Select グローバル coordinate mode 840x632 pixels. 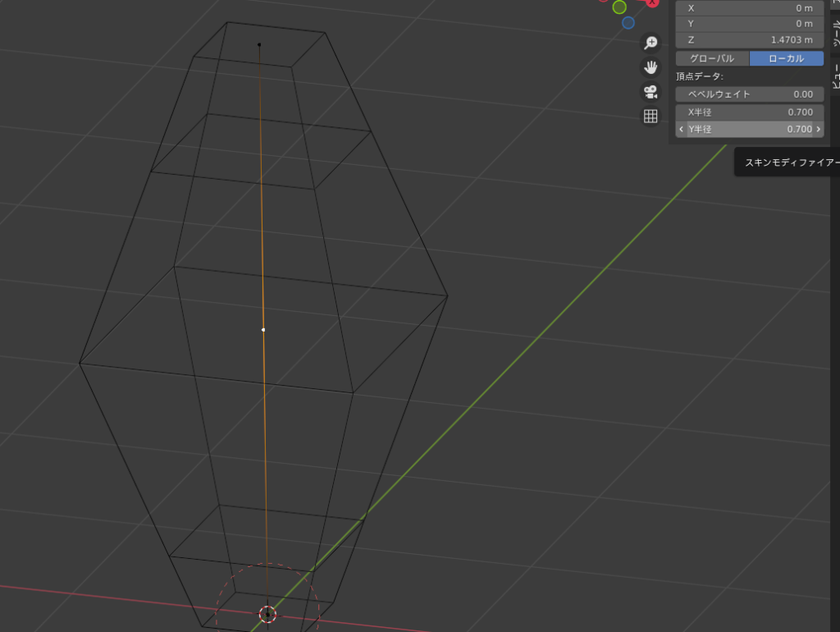coord(712,58)
